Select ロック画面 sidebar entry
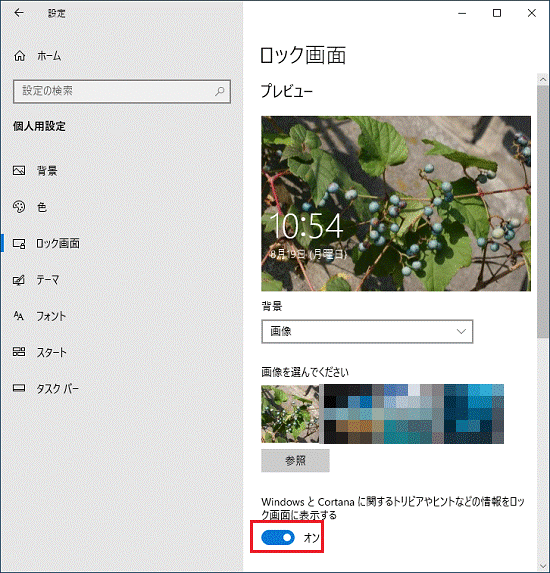 [58, 243]
